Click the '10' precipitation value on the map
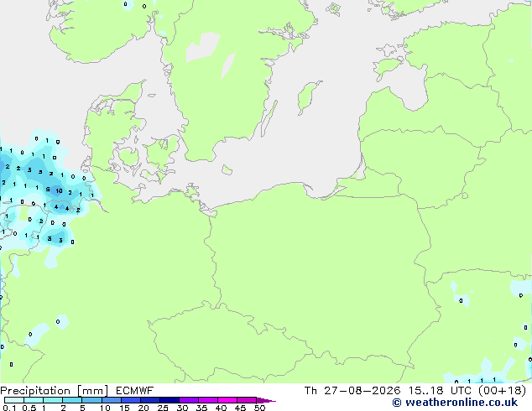This screenshot has width=532, height=411. pyautogui.click(x=59, y=191)
